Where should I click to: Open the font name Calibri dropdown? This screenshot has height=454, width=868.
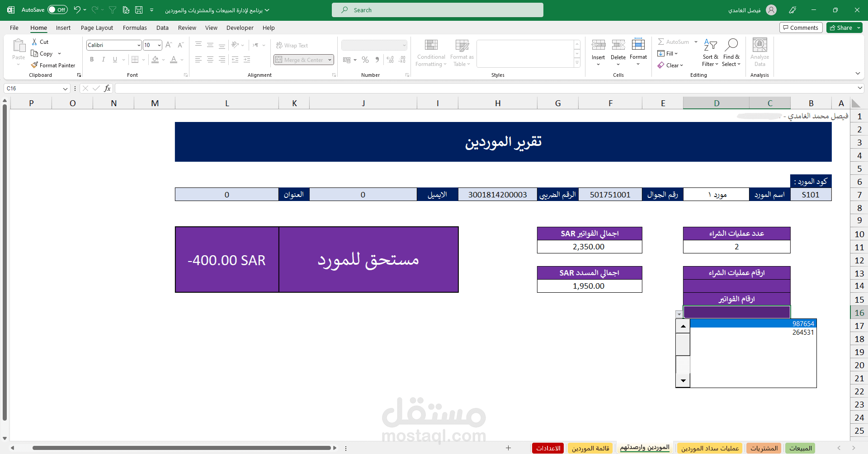[139, 45]
